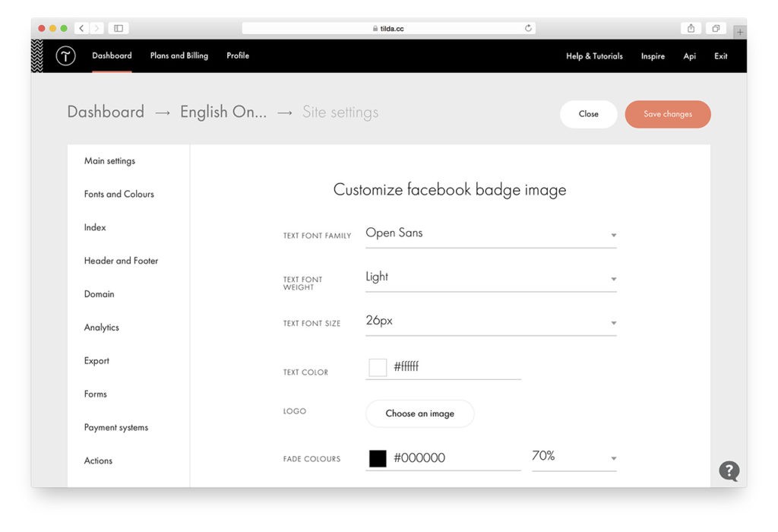Screen dimensions: 778x532
Task: Select Main settings in sidebar
Action: [109, 161]
